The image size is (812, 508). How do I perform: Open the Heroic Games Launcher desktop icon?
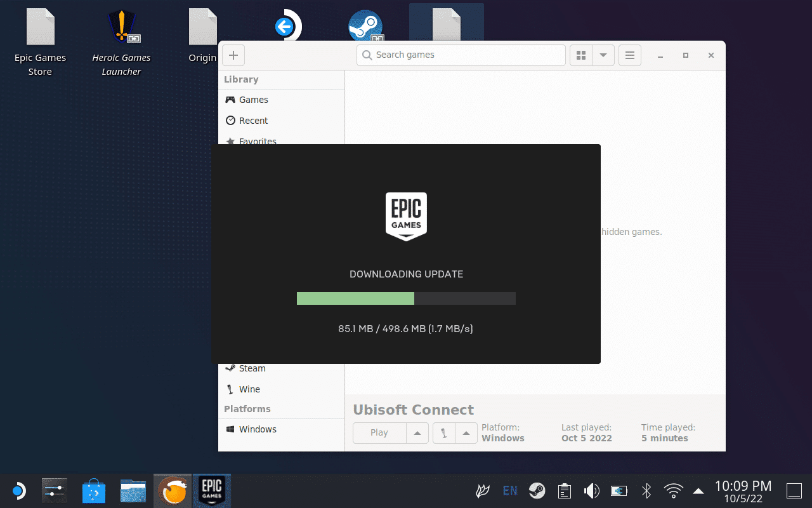(121, 43)
